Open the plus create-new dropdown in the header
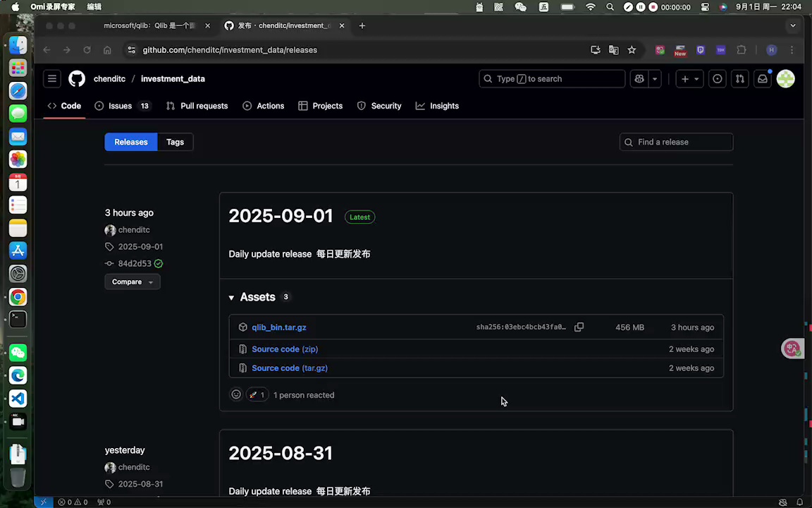This screenshot has height=508, width=812. pos(689,78)
